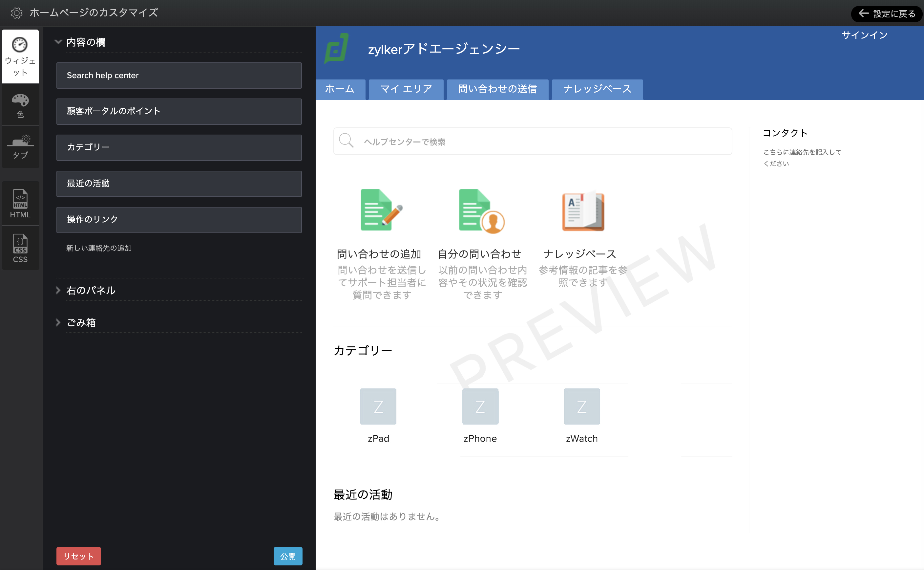Click the gear icon beside ホームページのカスタマイズ
Image resolution: width=924 pixels, height=570 pixels.
point(17,13)
